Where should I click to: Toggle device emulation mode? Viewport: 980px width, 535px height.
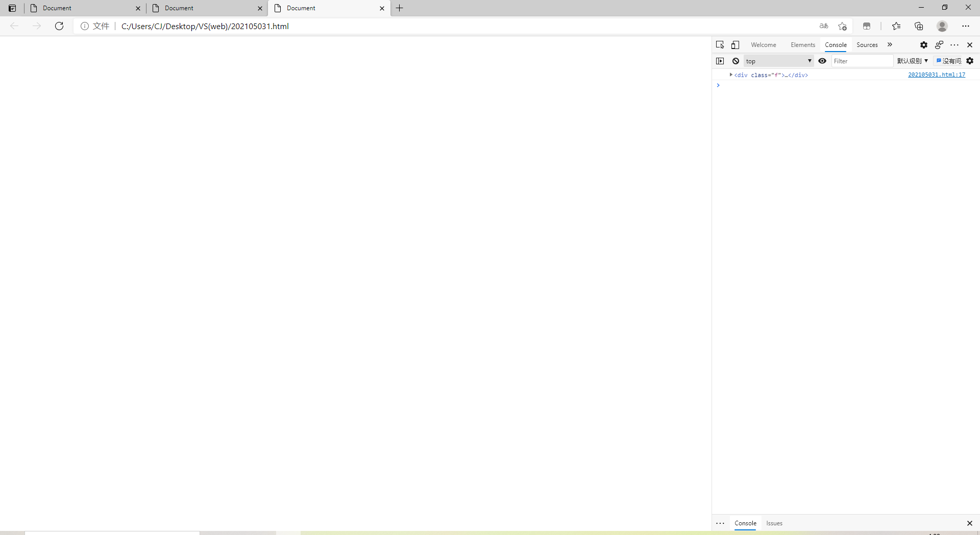[735, 45]
